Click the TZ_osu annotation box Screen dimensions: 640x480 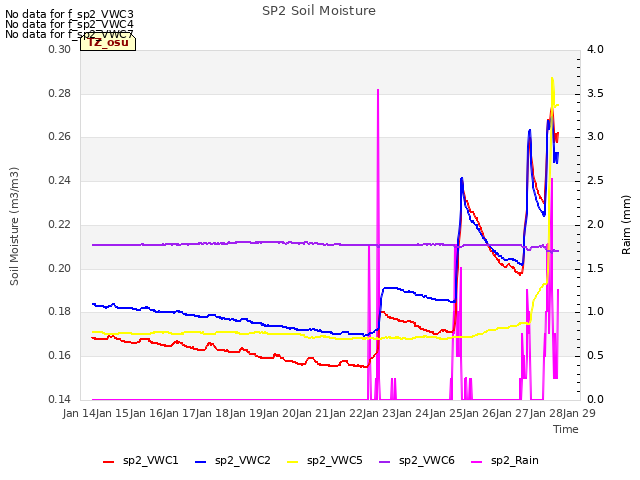point(108,43)
